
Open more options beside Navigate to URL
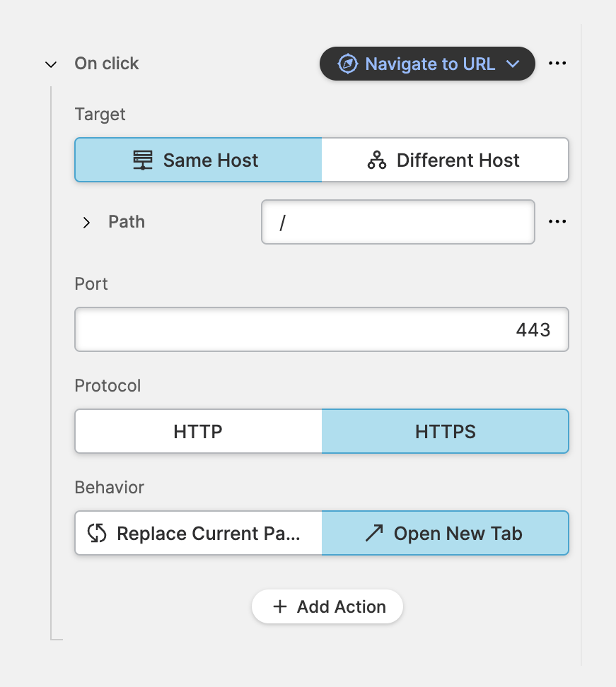(557, 64)
